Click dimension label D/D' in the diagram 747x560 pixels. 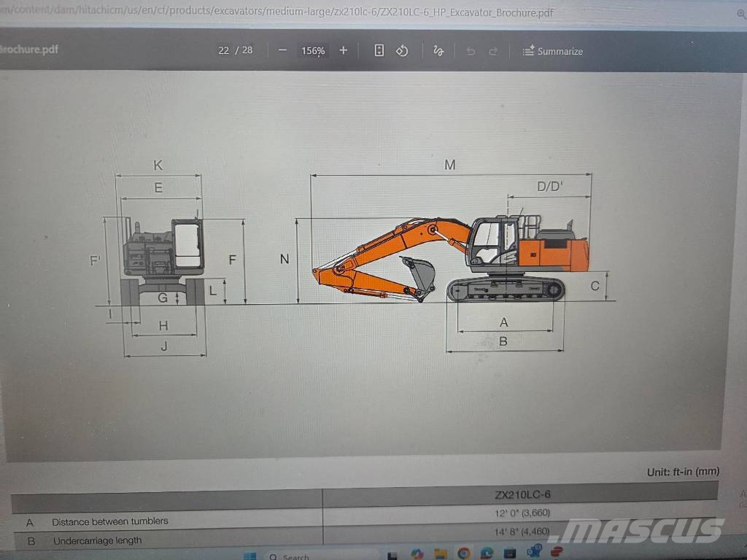(550, 186)
